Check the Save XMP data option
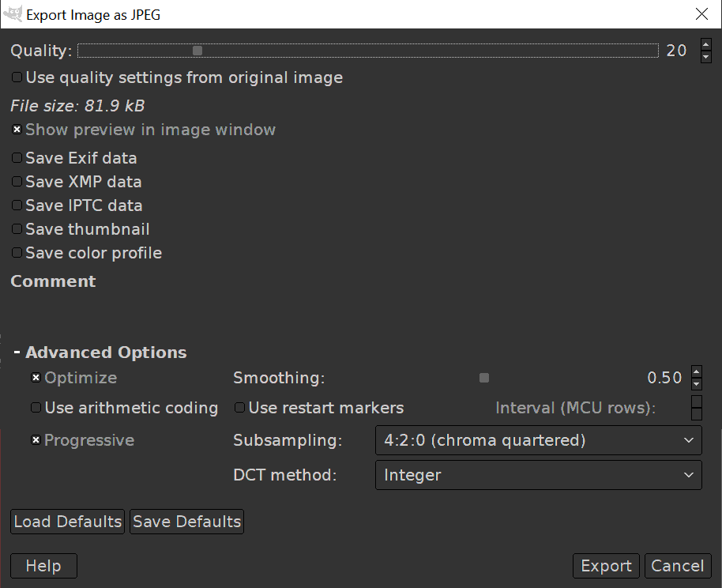This screenshot has width=722, height=588. 17,182
